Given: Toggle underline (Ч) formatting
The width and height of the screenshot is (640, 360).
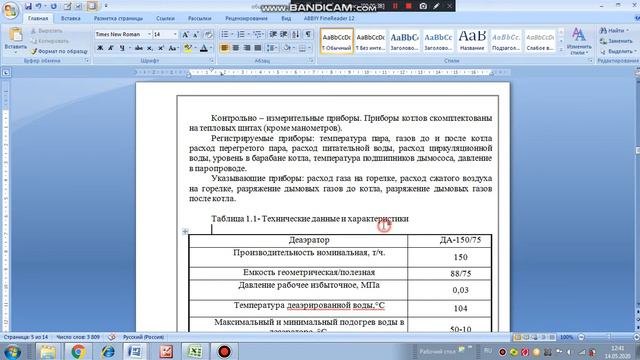Looking at the screenshot, I should coord(122,48).
